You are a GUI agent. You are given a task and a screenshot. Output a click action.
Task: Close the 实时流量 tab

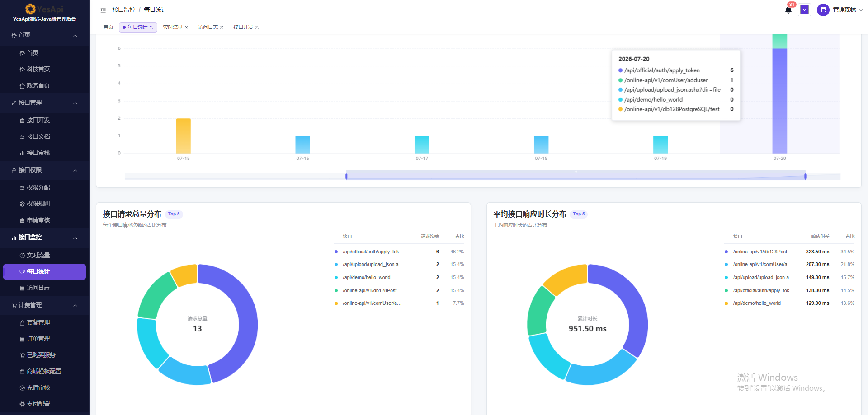[x=186, y=28]
